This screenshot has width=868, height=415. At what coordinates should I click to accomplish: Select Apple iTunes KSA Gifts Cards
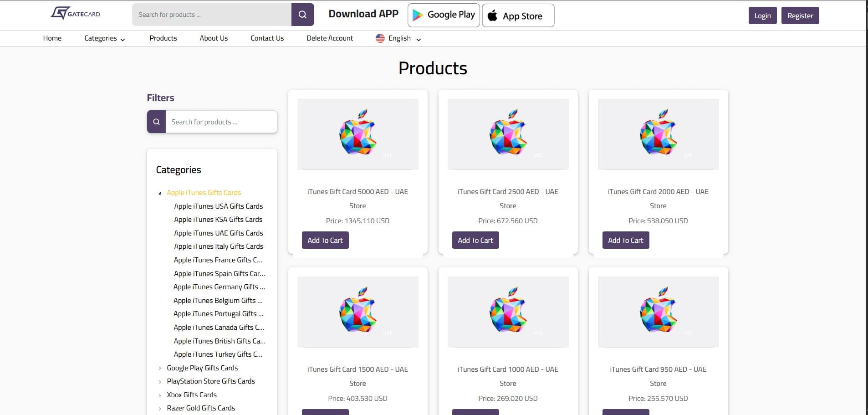click(218, 220)
